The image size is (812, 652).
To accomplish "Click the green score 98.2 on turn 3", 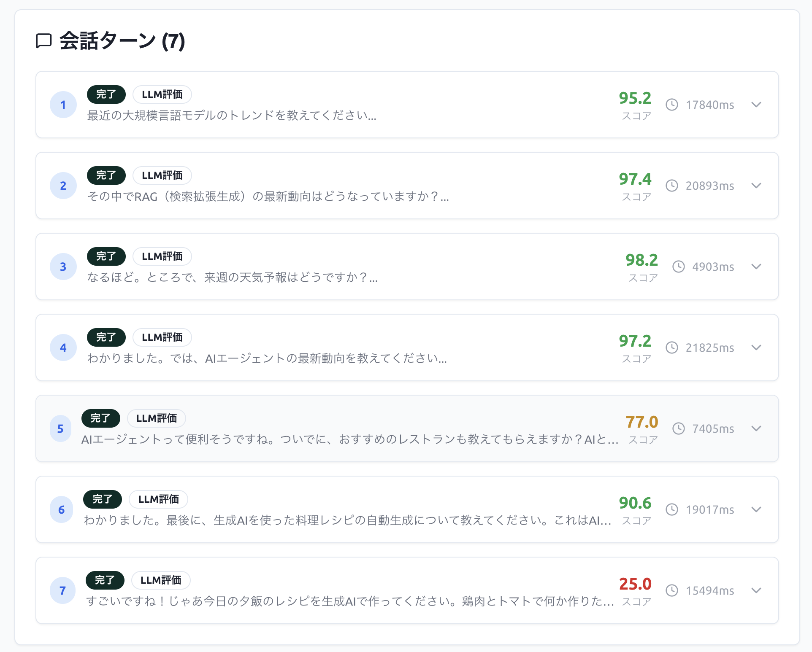I will click(641, 261).
